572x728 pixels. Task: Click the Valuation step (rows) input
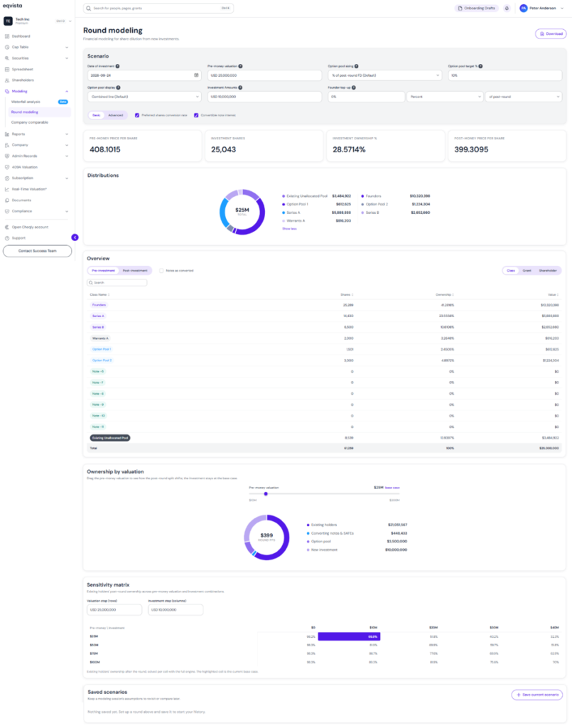point(114,609)
